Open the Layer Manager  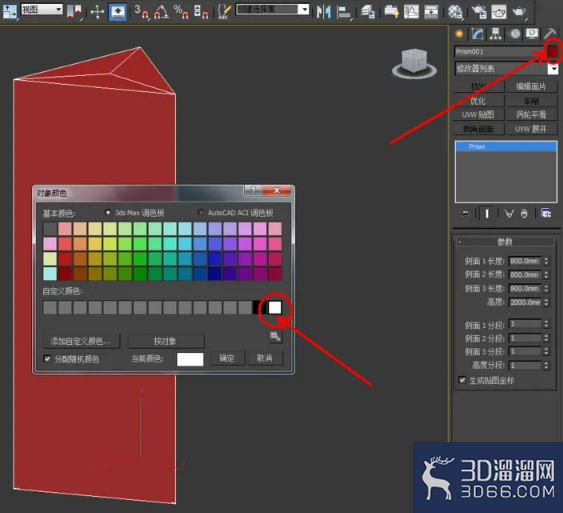coord(368,11)
